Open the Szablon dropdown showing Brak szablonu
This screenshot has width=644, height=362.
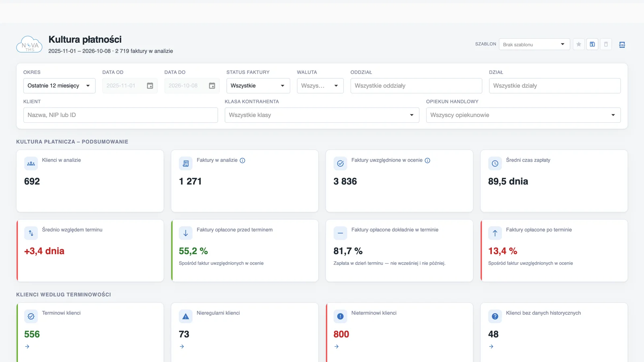534,44
